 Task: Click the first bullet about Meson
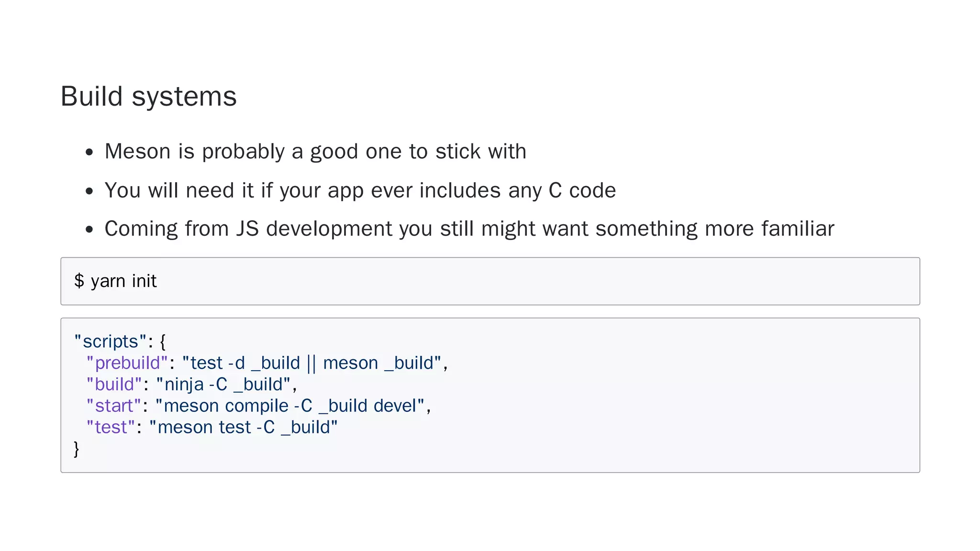coord(315,152)
